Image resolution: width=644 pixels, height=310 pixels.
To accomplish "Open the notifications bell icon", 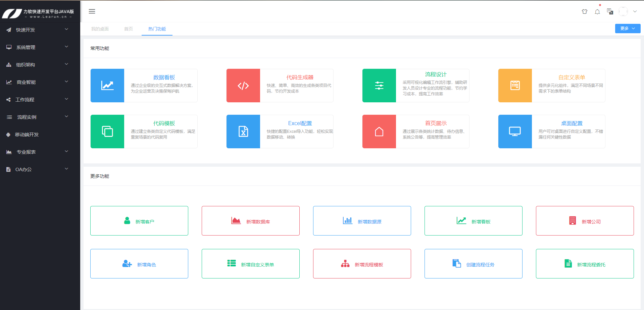I will coord(597,12).
